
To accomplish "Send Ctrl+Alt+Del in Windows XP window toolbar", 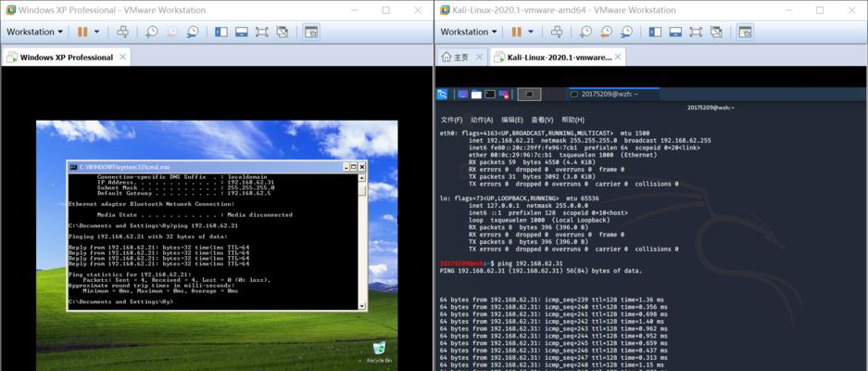I will (123, 32).
